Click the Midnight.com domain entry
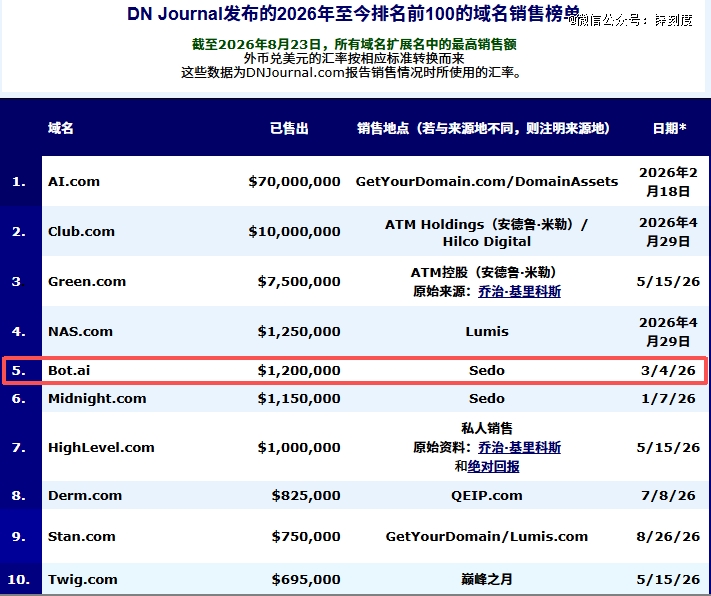The height and width of the screenshot is (596, 711). [x=97, y=398]
